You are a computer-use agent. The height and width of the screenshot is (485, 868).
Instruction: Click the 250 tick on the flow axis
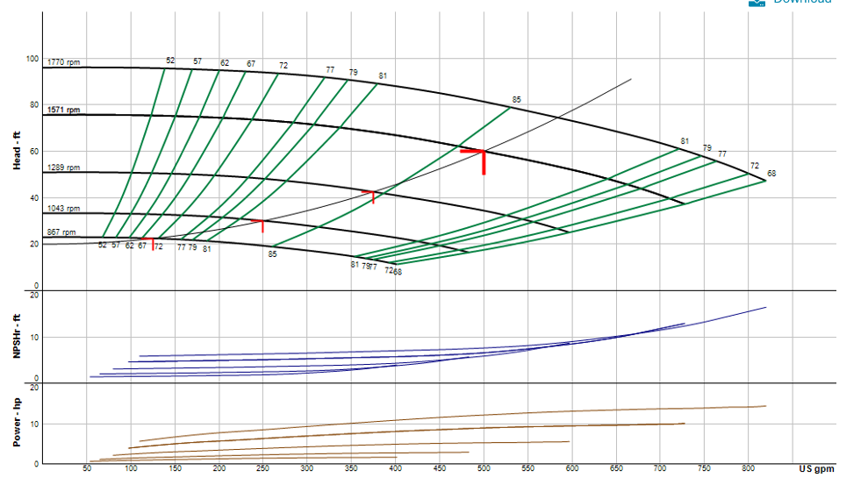tap(263, 468)
